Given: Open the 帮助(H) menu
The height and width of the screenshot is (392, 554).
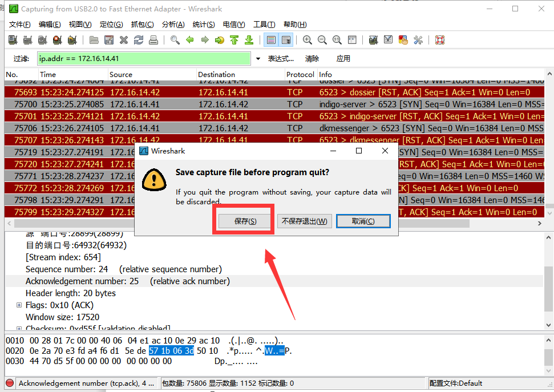Looking at the screenshot, I should click(295, 25).
